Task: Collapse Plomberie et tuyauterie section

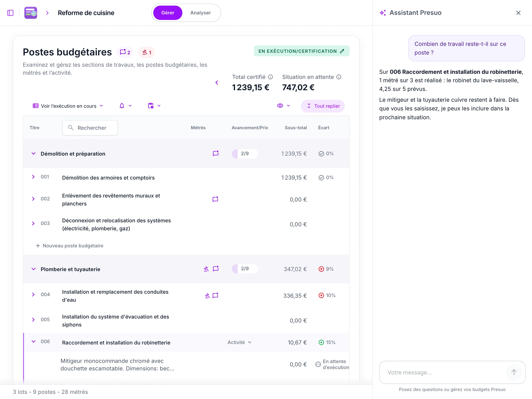Action: point(33,269)
